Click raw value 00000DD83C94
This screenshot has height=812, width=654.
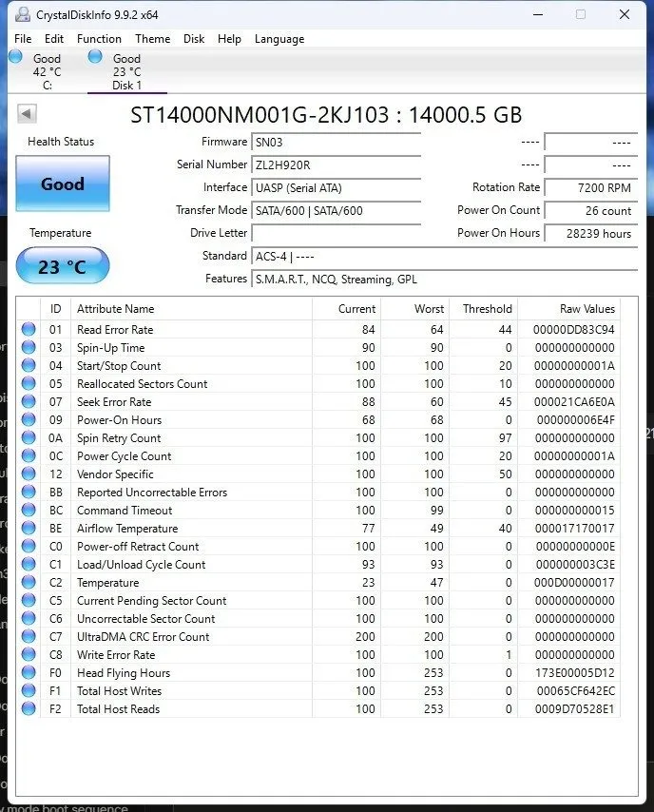click(574, 329)
